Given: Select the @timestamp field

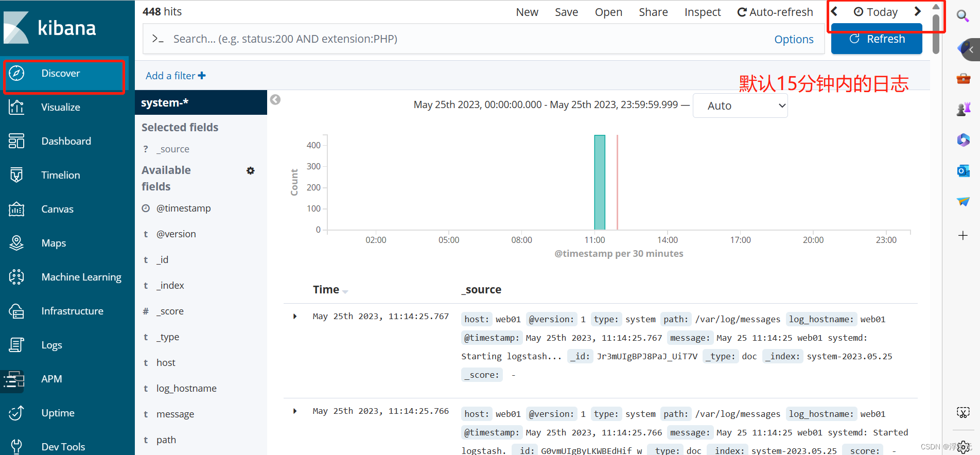Looking at the screenshot, I should (x=183, y=208).
